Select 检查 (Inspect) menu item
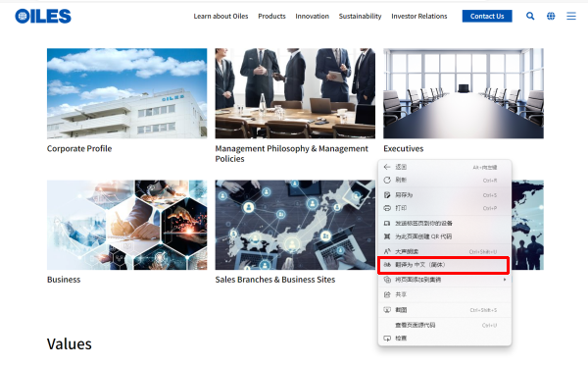 click(444, 339)
